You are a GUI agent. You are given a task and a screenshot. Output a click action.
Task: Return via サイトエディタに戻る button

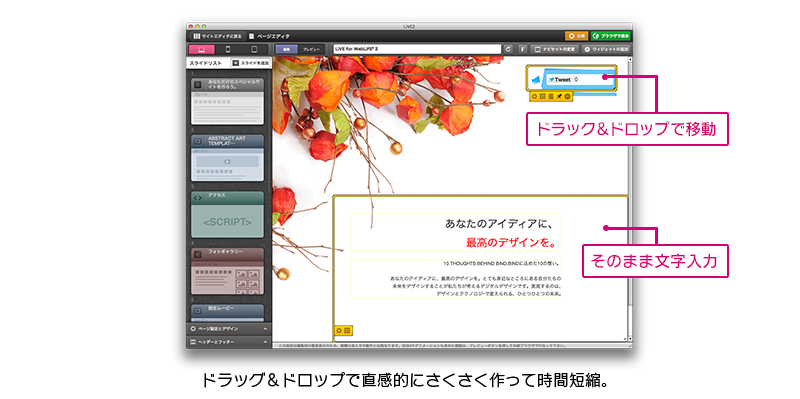[217, 36]
